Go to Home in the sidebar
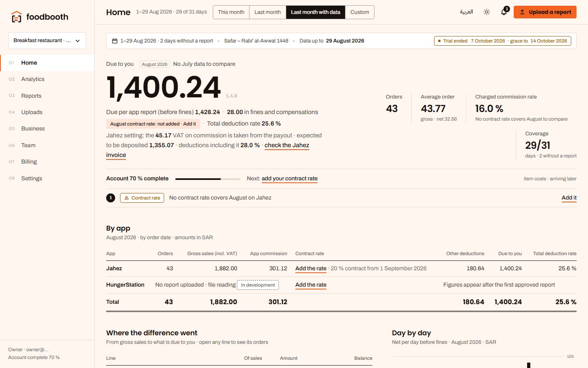The height and width of the screenshot is (368, 588). click(x=47, y=63)
